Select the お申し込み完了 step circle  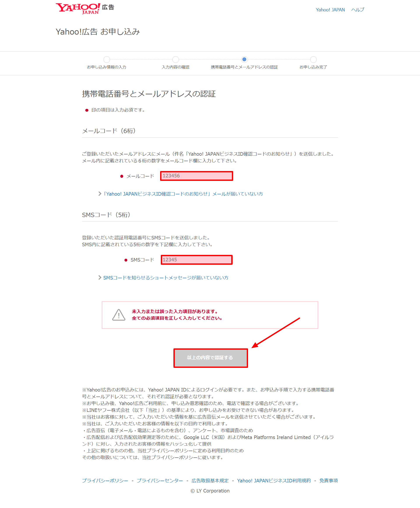pyautogui.click(x=313, y=59)
